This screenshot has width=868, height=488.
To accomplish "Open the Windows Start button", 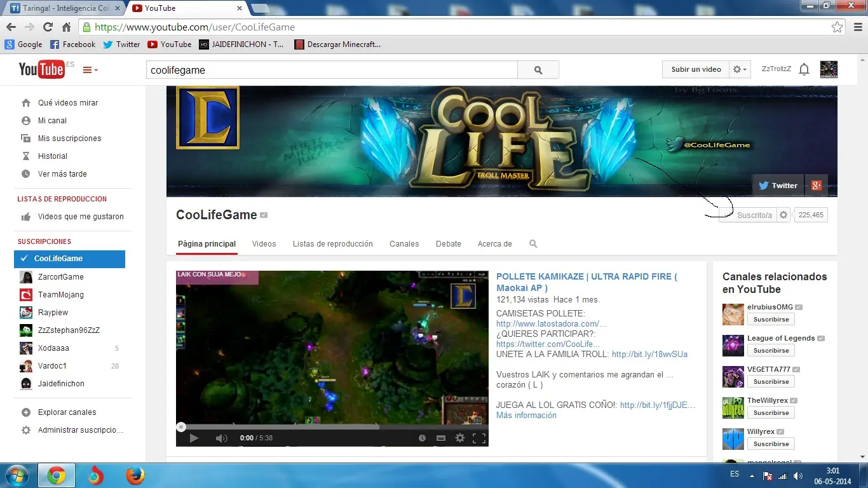I will tap(17, 475).
